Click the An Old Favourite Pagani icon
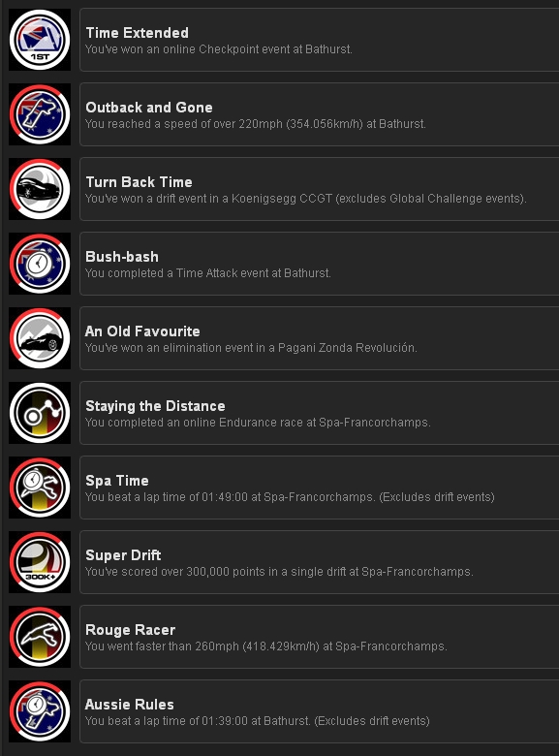The width and height of the screenshot is (559, 756). (x=40, y=338)
